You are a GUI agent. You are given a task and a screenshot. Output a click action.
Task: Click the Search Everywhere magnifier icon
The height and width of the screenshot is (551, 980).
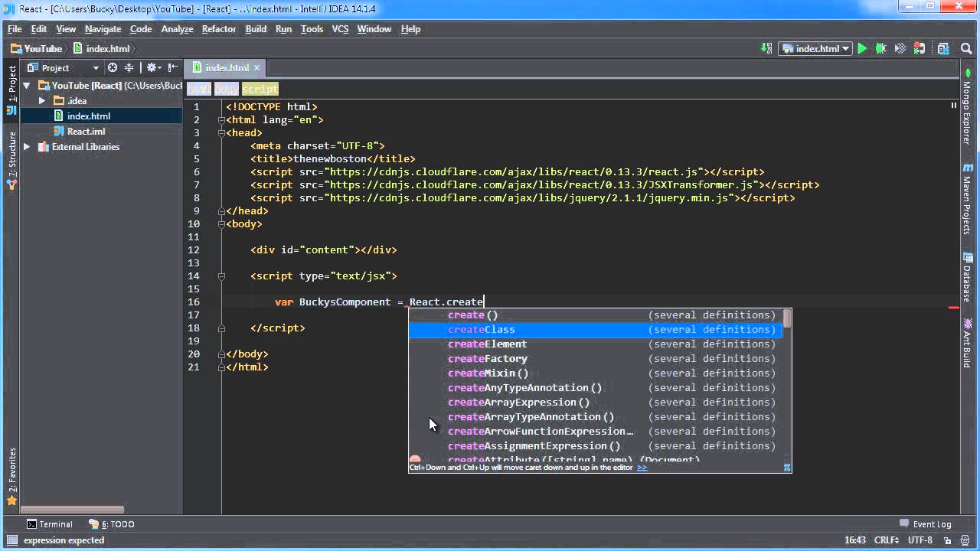click(965, 49)
